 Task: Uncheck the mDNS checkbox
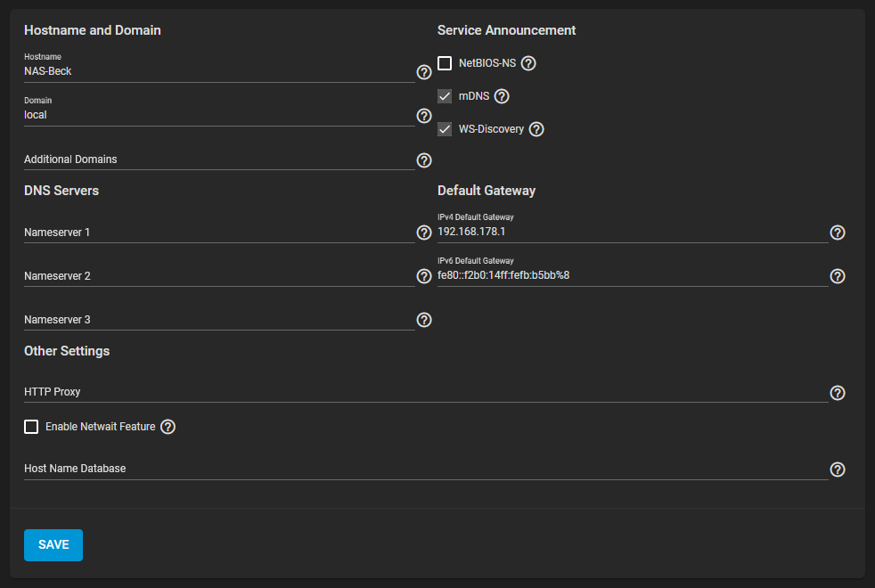445,96
